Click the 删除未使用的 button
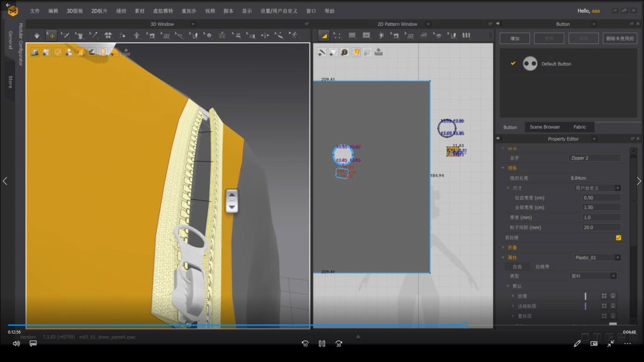Image resolution: width=644 pixels, height=362 pixels. tap(619, 38)
